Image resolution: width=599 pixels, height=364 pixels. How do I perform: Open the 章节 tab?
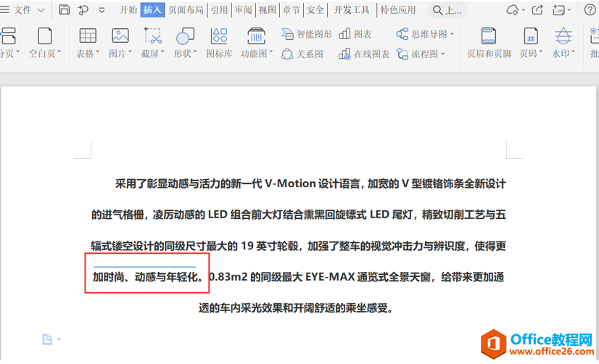[x=291, y=10]
